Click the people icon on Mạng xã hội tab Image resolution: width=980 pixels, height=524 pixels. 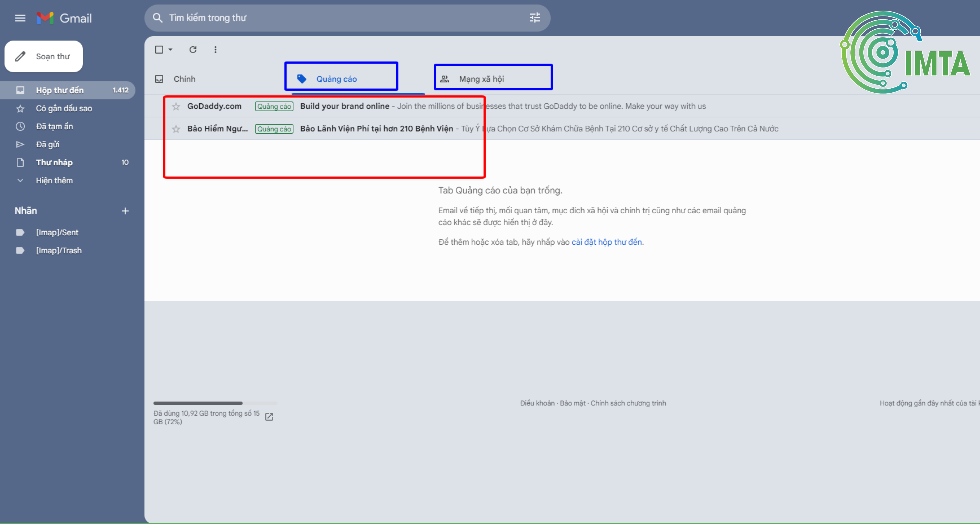[x=445, y=79]
